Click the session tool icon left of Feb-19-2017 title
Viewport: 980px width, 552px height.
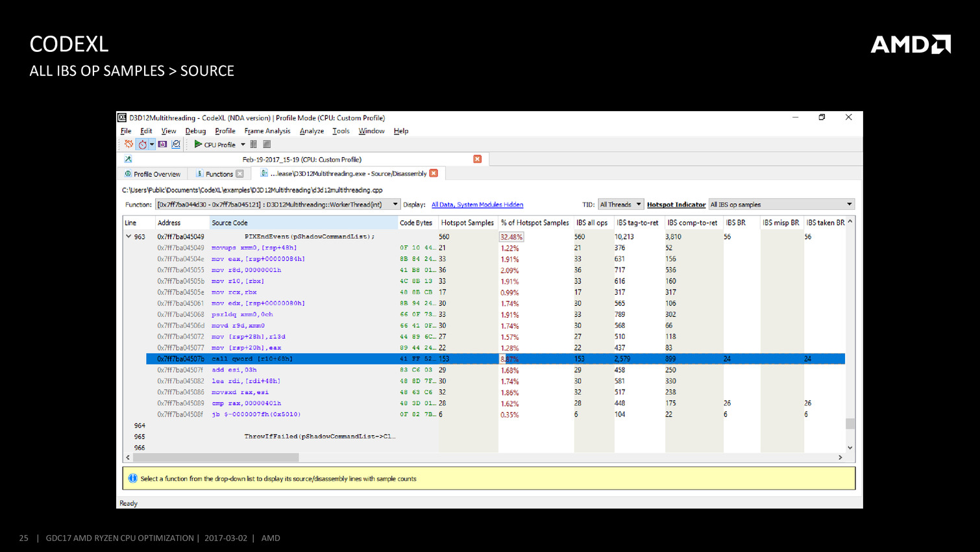point(128,159)
